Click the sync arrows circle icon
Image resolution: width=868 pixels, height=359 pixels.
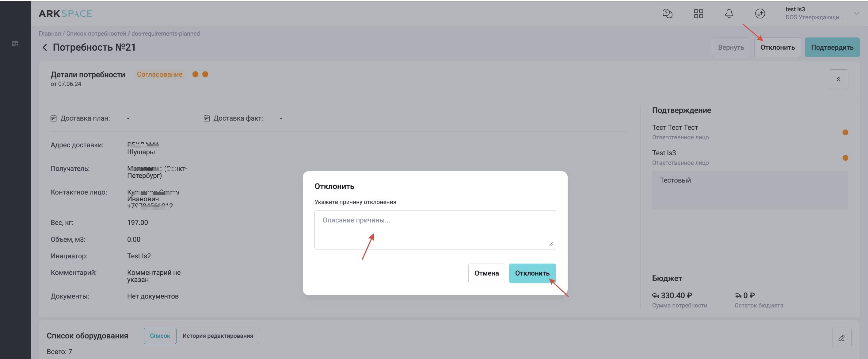pos(760,14)
